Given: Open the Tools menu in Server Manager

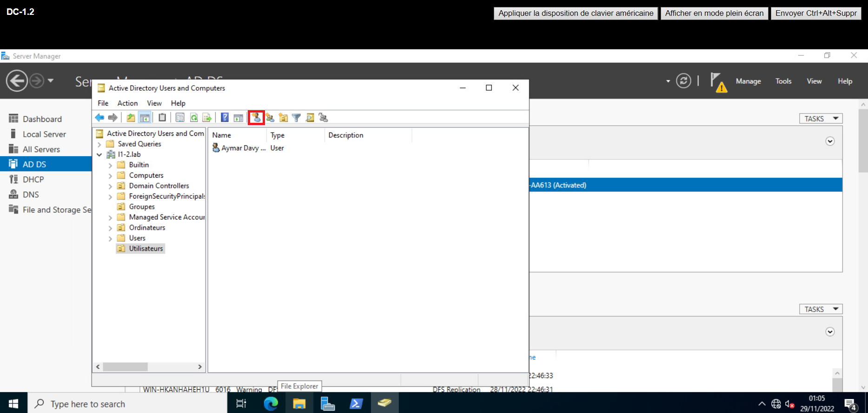Looking at the screenshot, I should coord(783,81).
